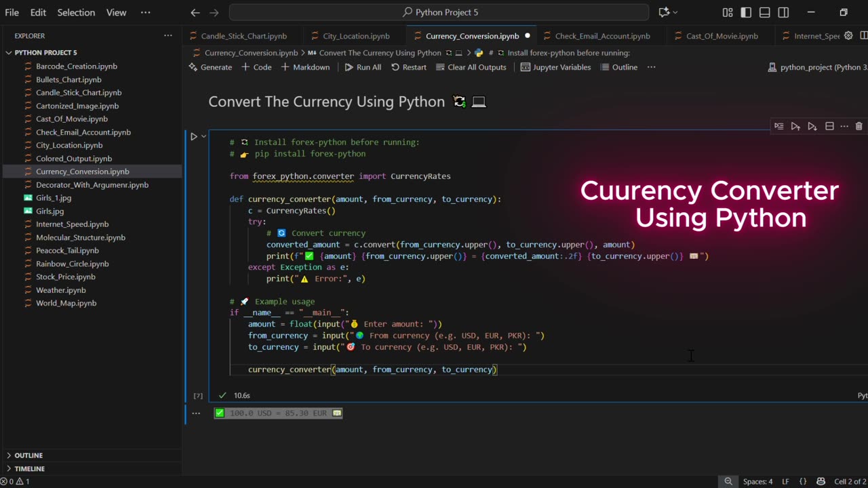868x488 pixels.
Task: Show more menu bar items
Action: 145,12
